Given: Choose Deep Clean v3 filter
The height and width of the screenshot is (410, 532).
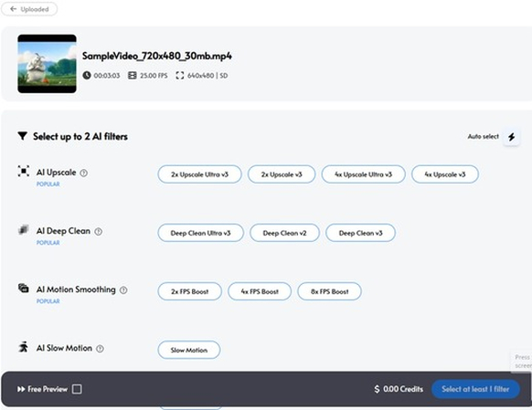Looking at the screenshot, I should [x=360, y=233].
